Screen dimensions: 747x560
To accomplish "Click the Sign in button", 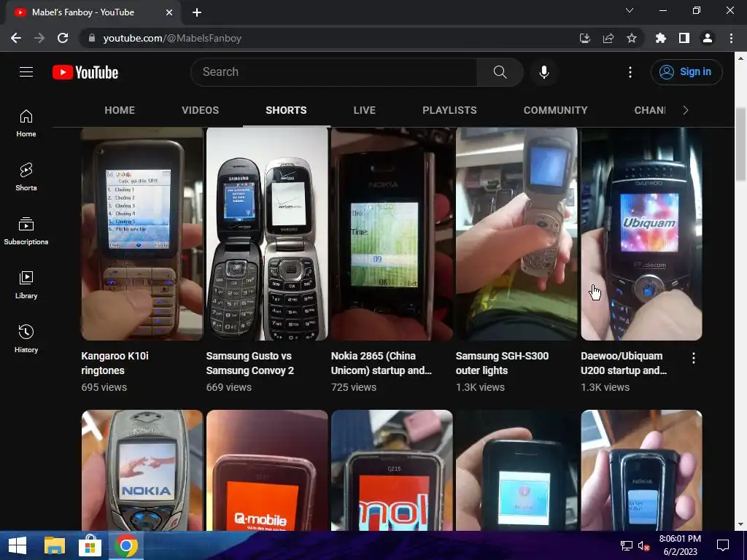I will pos(686,72).
